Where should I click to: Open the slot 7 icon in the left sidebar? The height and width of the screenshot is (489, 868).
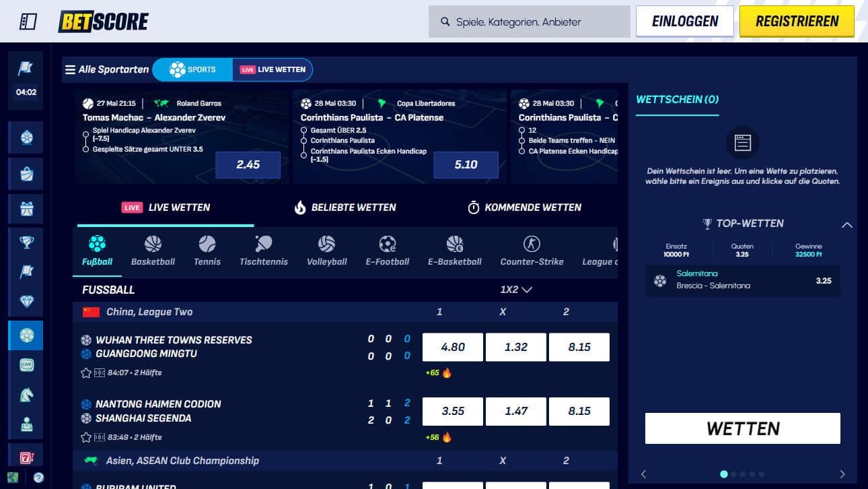point(26,457)
